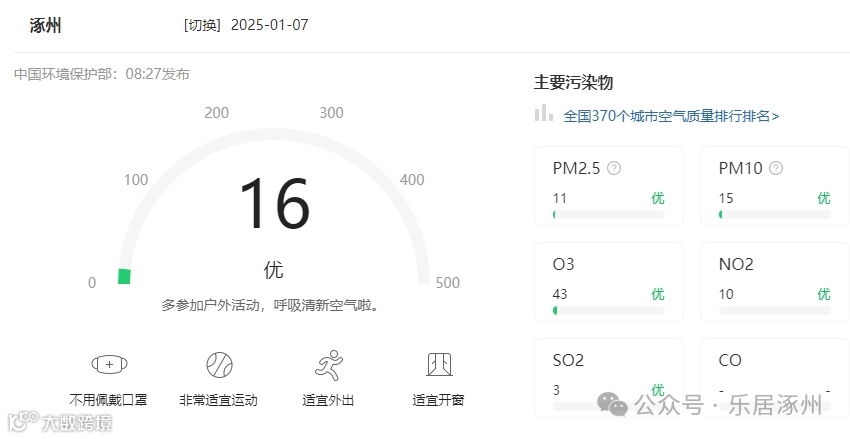Click the open window icon
Viewport: 850px width, 439px height.
439,364
